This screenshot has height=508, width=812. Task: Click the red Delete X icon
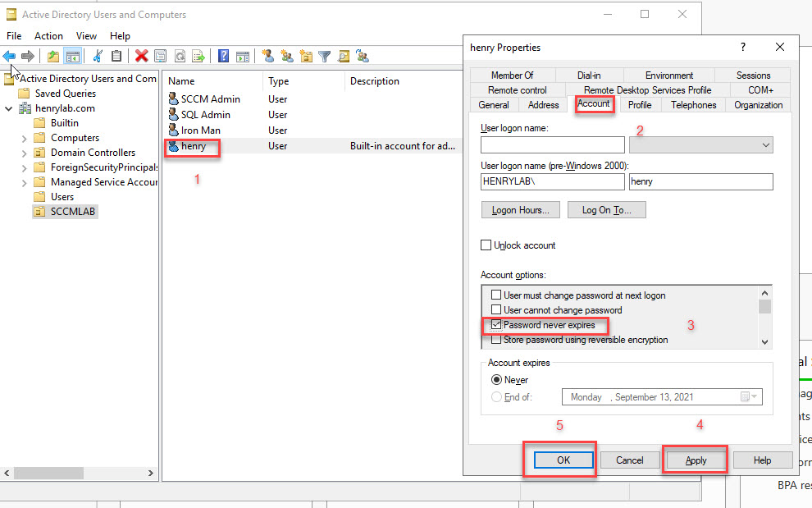coord(141,56)
